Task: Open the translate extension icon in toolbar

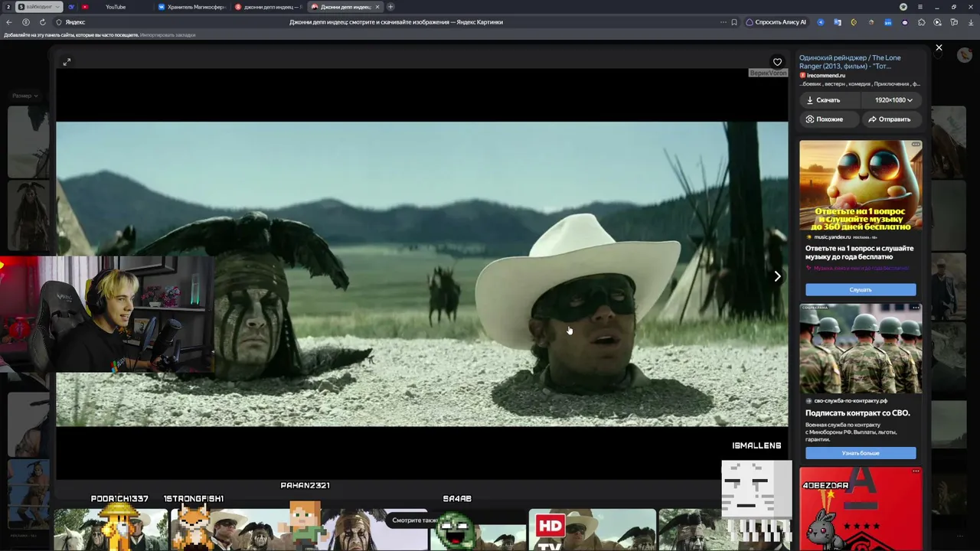Action: [x=838, y=22]
